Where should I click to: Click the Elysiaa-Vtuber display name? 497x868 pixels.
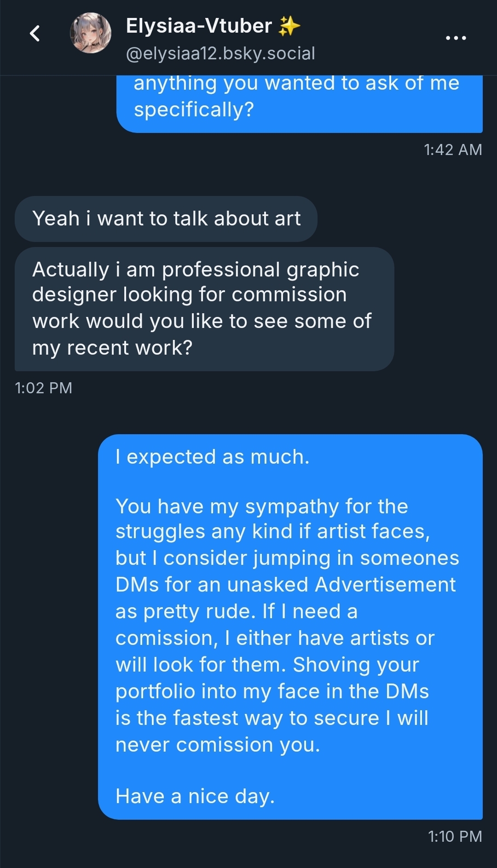click(x=199, y=26)
